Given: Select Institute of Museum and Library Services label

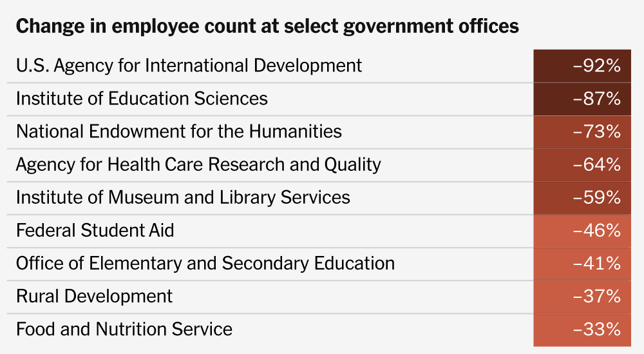Looking at the screenshot, I should (183, 197).
